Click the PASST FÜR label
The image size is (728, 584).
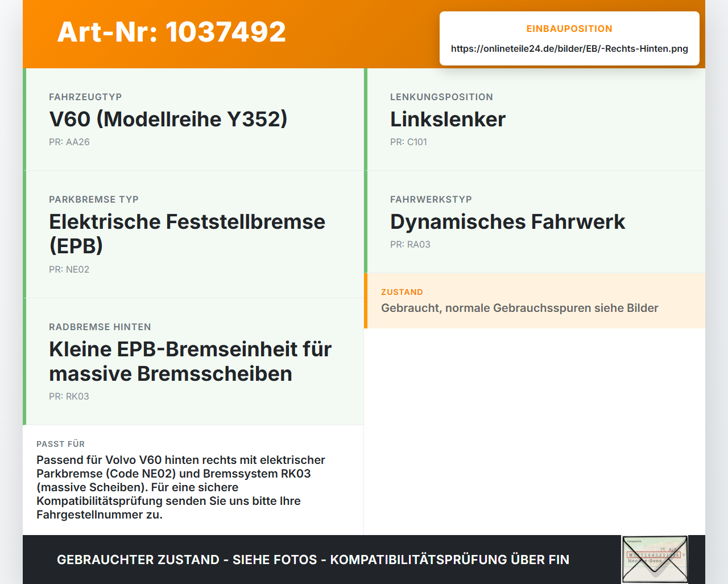[x=61, y=444]
